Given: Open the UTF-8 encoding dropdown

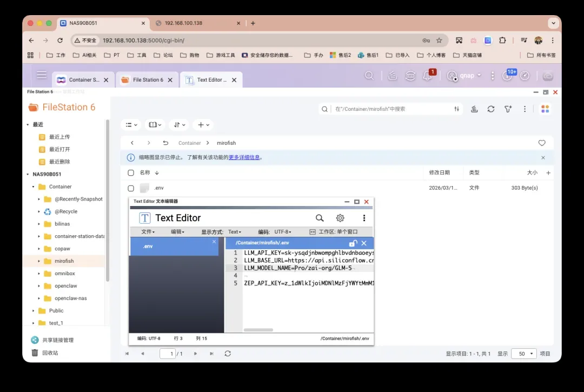Looking at the screenshot, I should click(282, 232).
